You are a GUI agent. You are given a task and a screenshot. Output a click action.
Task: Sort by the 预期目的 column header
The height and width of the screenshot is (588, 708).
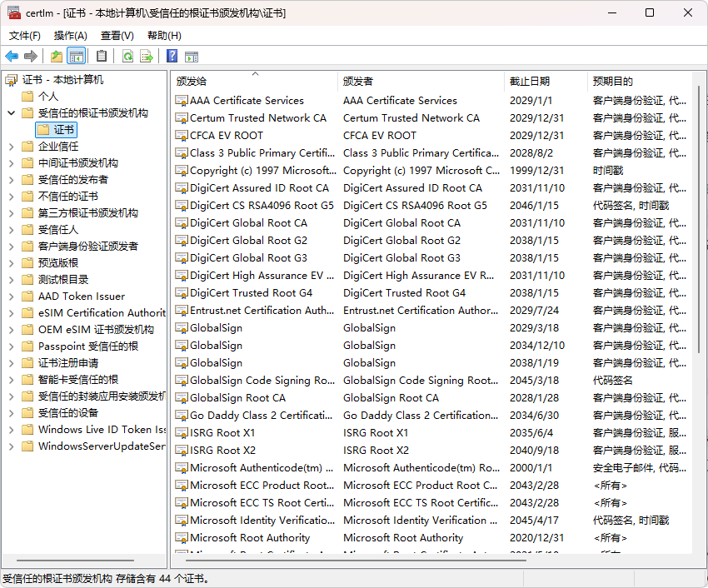(x=640, y=82)
